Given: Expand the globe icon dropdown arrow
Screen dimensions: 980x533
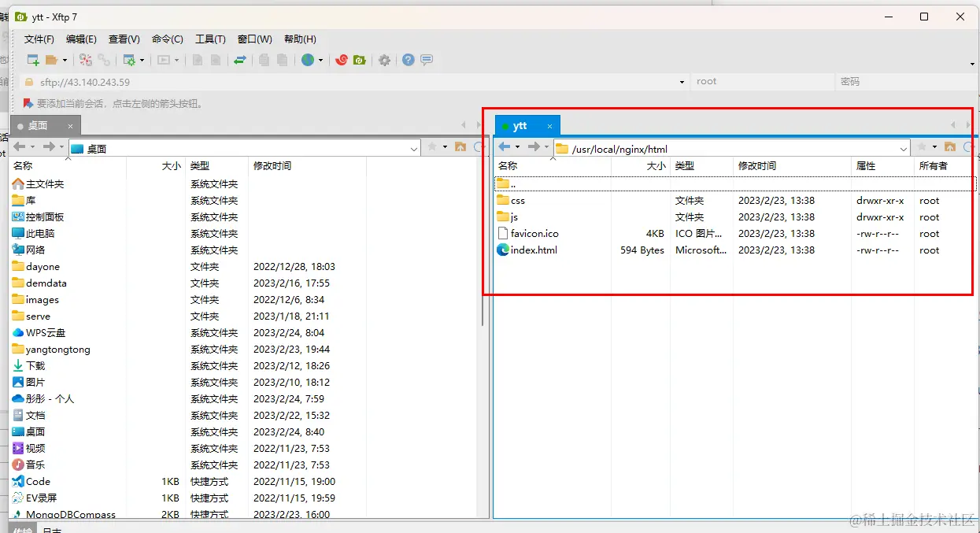Looking at the screenshot, I should [x=320, y=60].
